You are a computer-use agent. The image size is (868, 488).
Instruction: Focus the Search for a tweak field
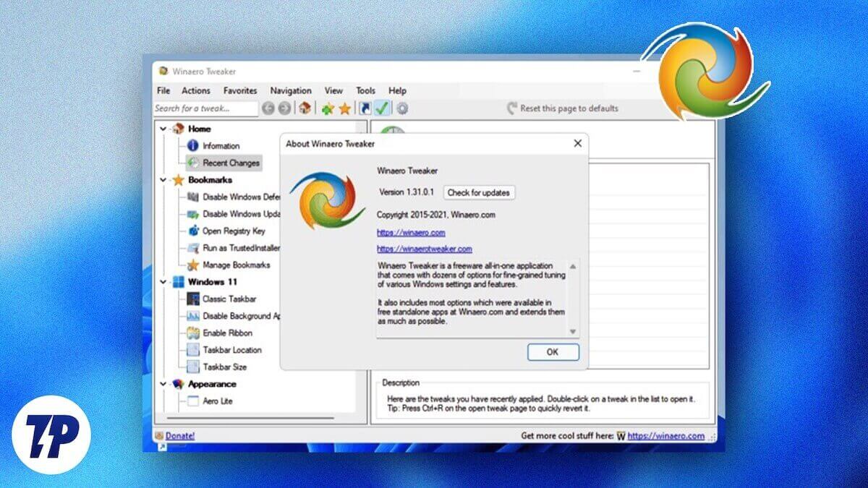pyautogui.click(x=205, y=108)
